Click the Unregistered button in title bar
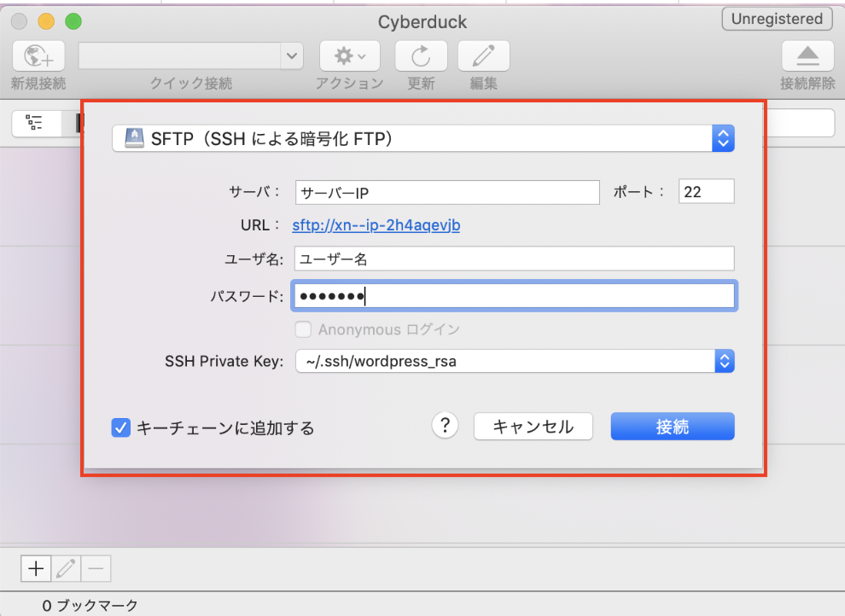 (777, 19)
